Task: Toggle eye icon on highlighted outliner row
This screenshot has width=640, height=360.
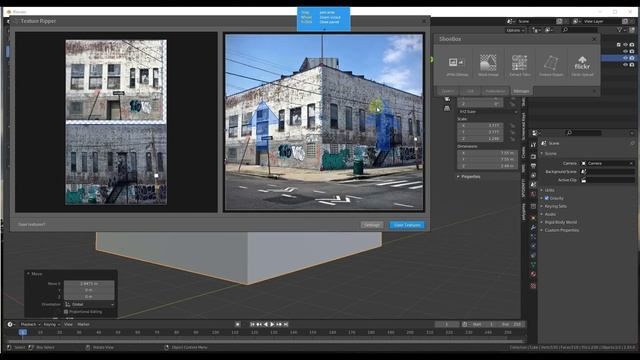Action: (625, 58)
